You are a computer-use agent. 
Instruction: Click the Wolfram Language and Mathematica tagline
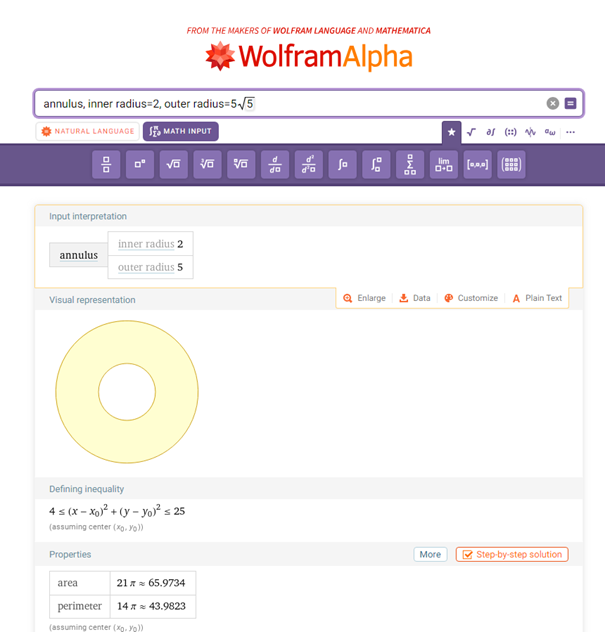pyautogui.click(x=309, y=31)
